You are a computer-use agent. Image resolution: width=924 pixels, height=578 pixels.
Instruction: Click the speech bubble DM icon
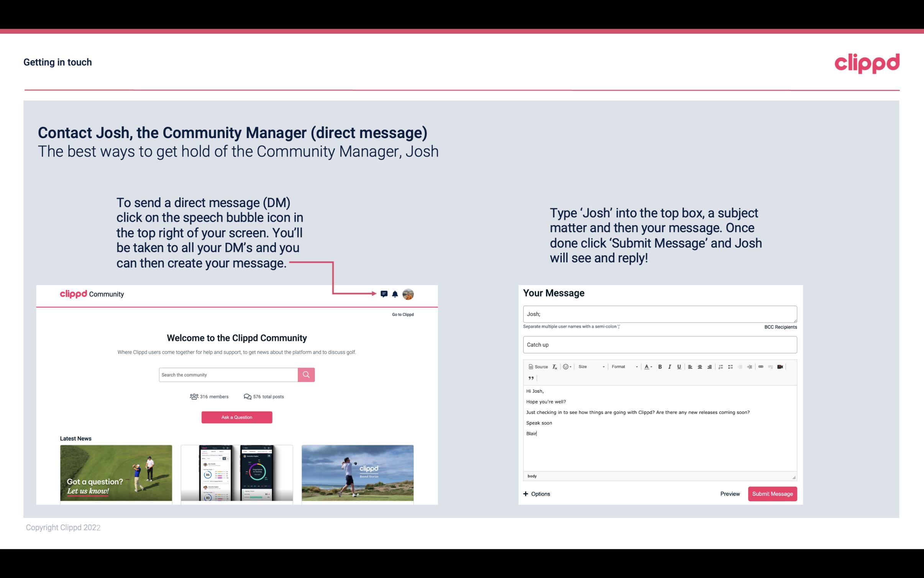[384, 294]
